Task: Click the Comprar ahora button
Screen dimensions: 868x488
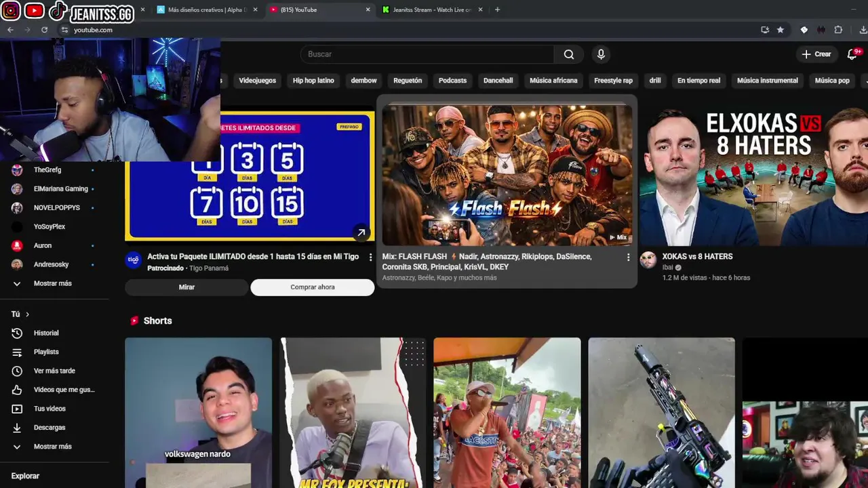Action: coord(313,287)
